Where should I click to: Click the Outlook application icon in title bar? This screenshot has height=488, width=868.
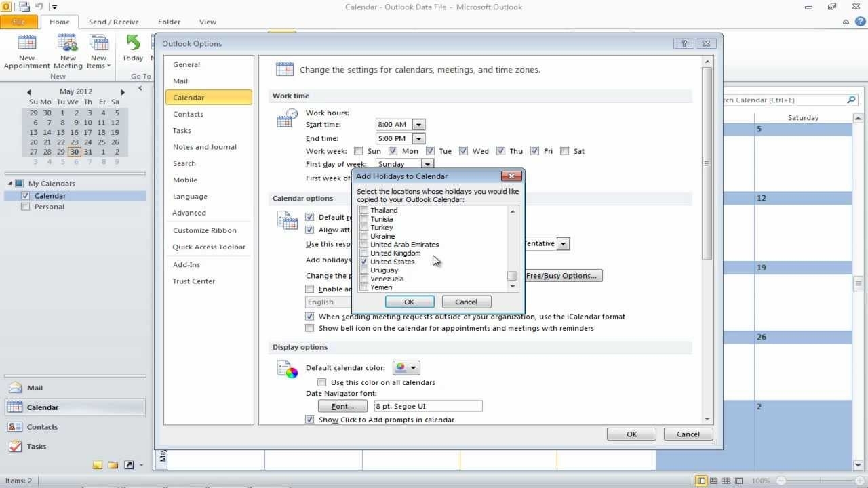[6, 7]
